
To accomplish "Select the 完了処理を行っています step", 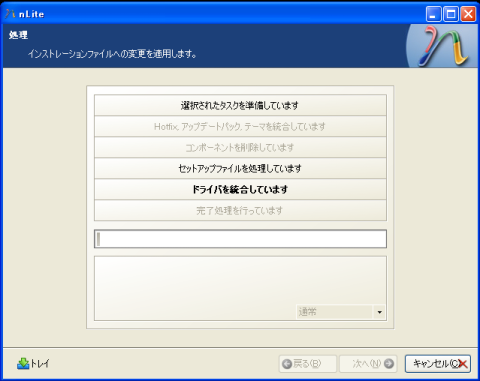I will pos(240,210).
